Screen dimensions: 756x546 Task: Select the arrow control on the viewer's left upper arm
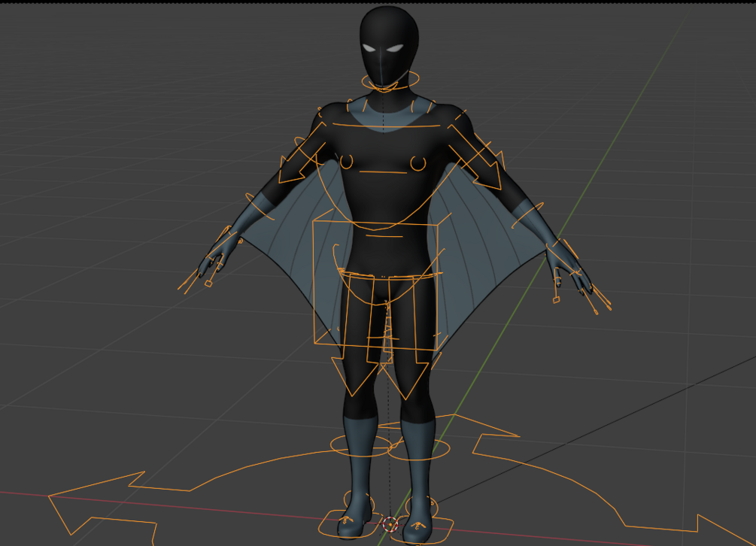click(302, 154)
